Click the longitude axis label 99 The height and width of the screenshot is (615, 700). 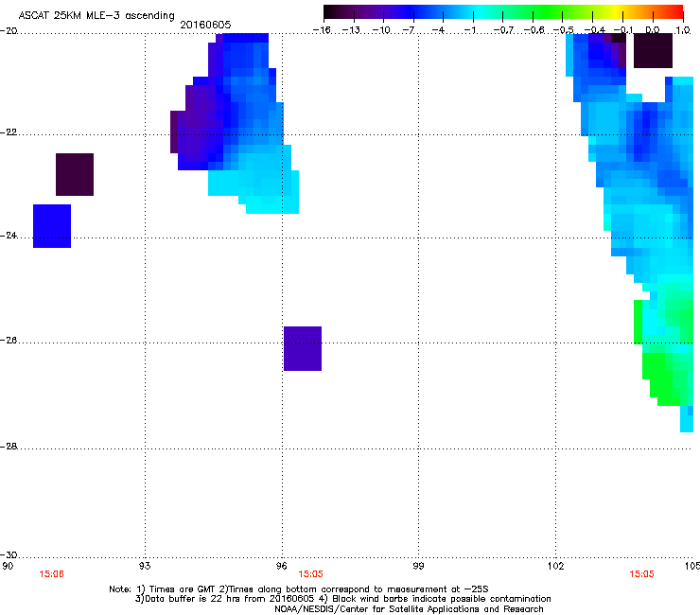point(418,567)
